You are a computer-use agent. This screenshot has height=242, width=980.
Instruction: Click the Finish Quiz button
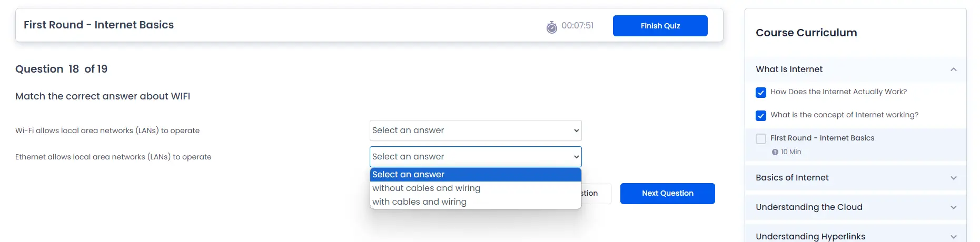[660, 26]
